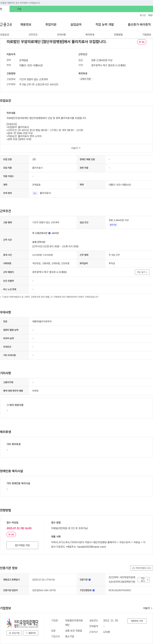Click the 로그인 link

(143, 15)
